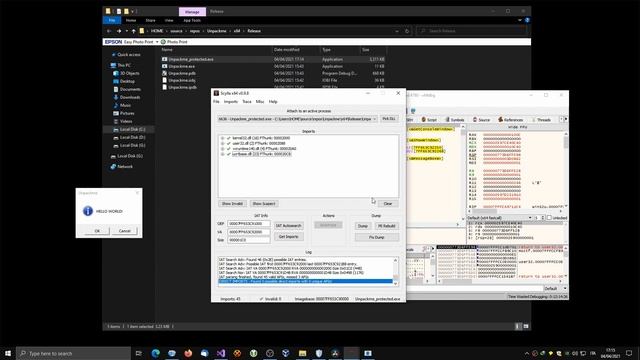Expand the ucrtbase.dll import node
Screen dimensions: 640x360
222,154
